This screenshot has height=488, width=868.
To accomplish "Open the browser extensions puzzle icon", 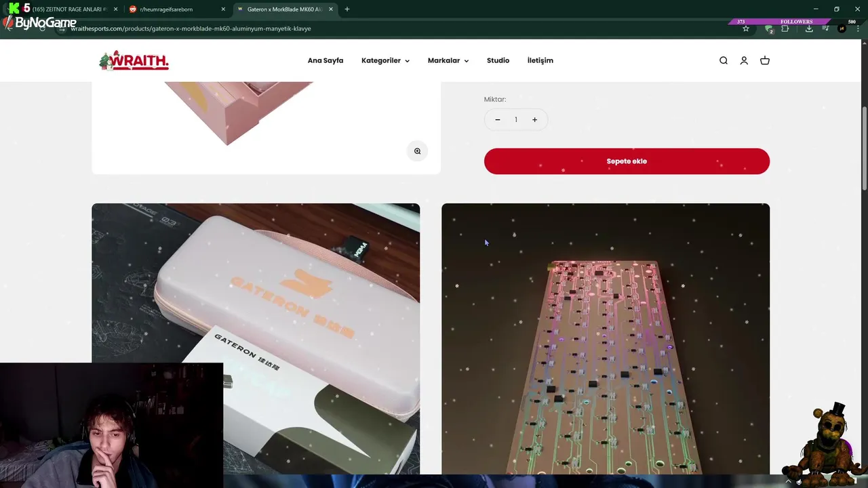I will pyautogui.click(x=785, y=28).
